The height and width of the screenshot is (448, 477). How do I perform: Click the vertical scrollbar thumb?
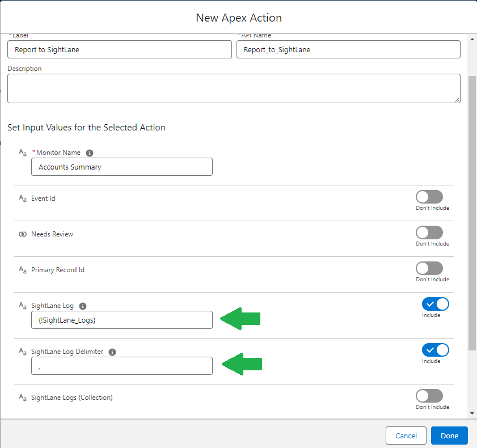(x=472, y=213)
